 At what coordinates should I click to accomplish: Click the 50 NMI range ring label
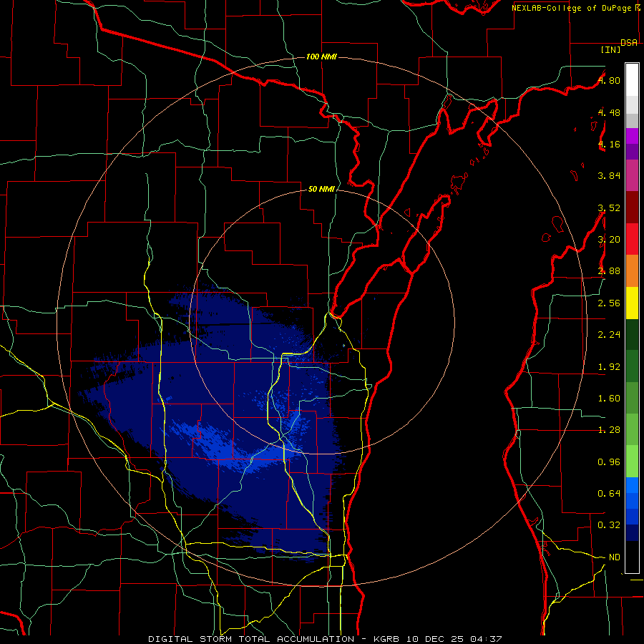pos(321,189)
